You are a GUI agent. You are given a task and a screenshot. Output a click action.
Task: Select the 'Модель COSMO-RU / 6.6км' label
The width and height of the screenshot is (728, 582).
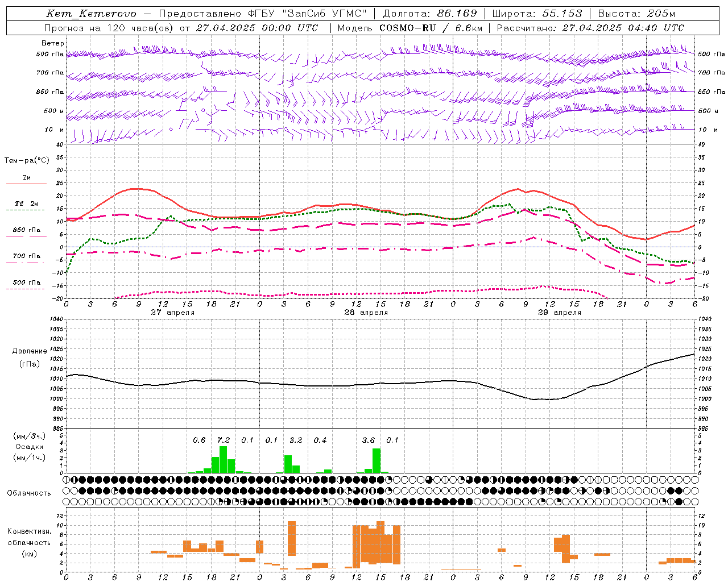click(x=410, y=28)
